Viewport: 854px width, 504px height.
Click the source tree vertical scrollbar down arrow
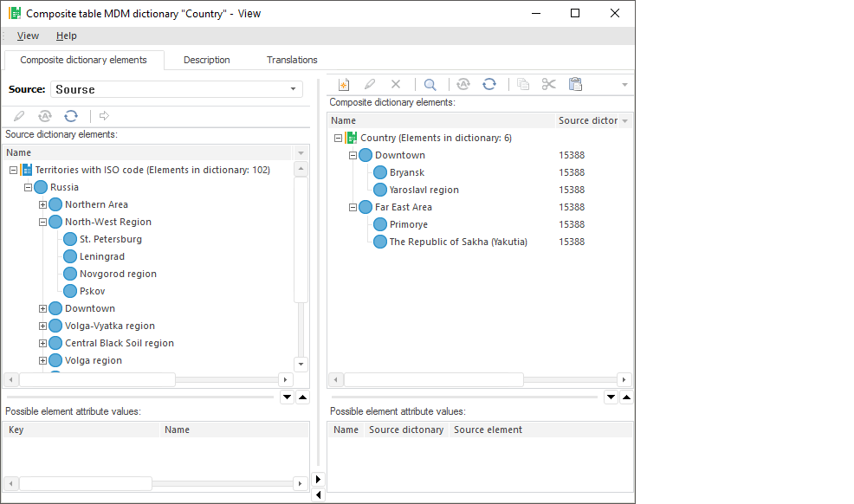[x=301, y=364]
